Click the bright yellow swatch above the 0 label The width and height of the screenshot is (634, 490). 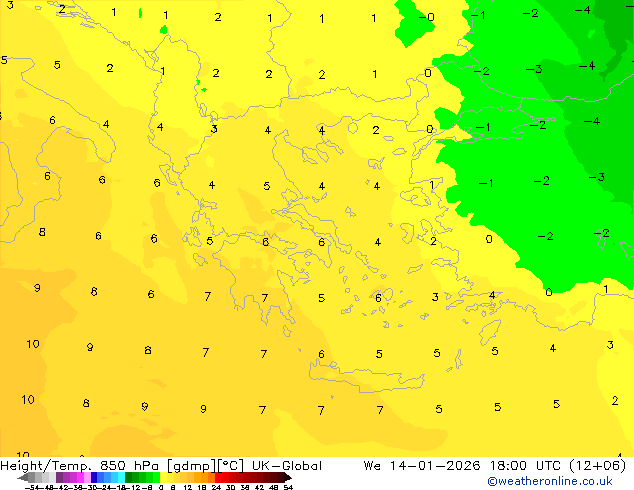163,477
